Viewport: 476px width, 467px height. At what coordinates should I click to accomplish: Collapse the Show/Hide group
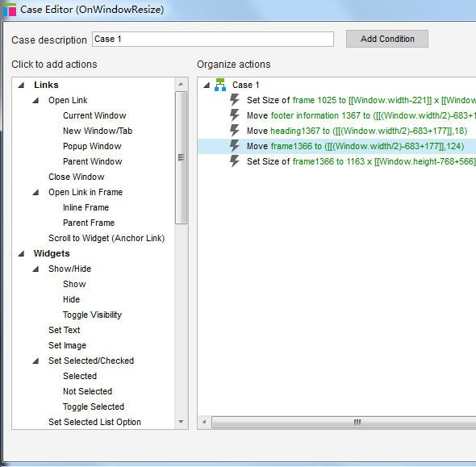(x=35, y=269)
